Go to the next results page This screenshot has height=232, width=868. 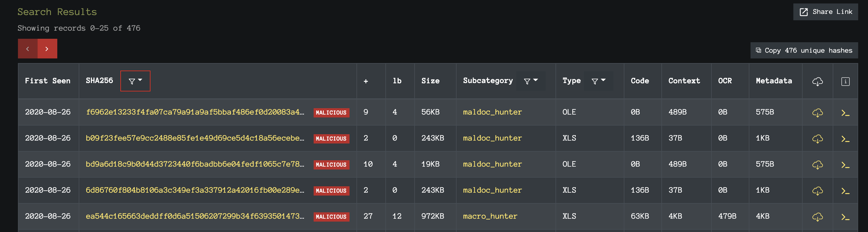pos(47,49)
